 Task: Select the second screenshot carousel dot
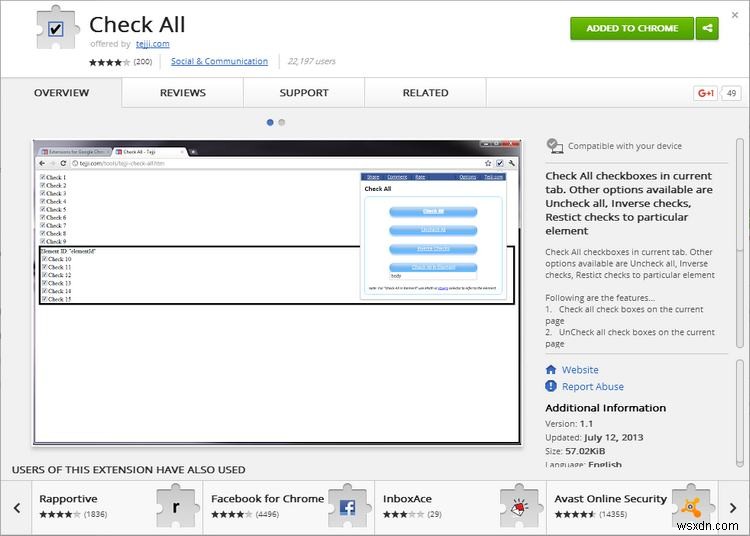click(282, 122)
